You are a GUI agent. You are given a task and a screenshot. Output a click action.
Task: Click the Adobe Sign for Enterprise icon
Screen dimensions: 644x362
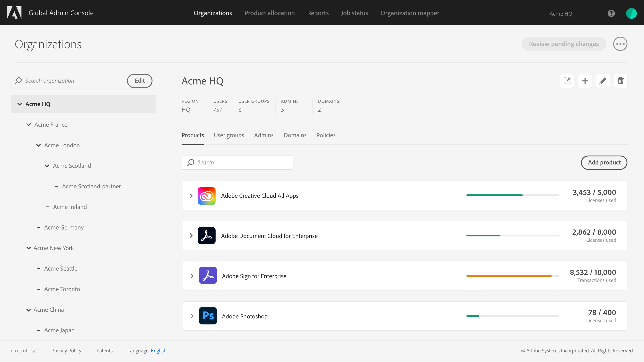point(208,276)
